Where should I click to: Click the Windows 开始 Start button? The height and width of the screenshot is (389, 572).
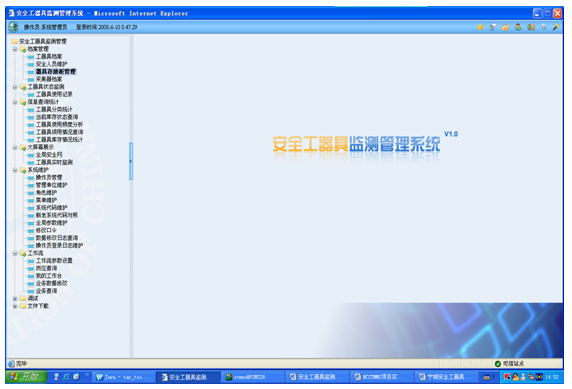click(26, 377)
